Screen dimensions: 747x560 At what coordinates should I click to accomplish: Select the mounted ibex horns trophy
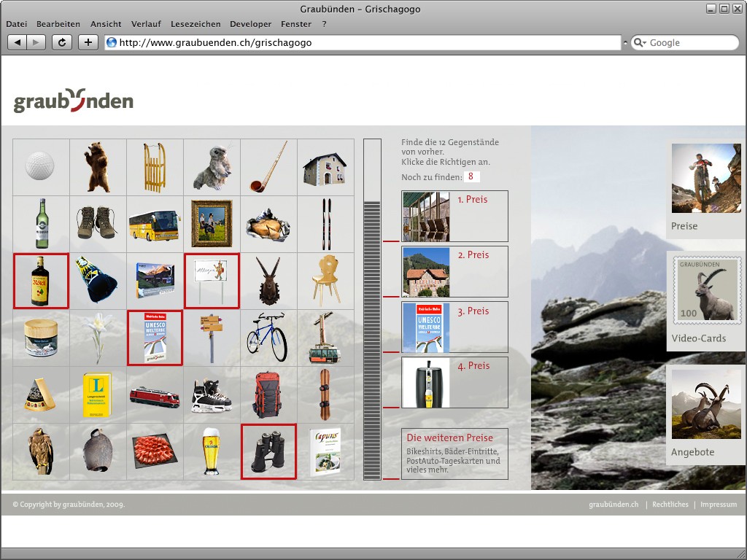pyautogui.click(x=269, y=281)
